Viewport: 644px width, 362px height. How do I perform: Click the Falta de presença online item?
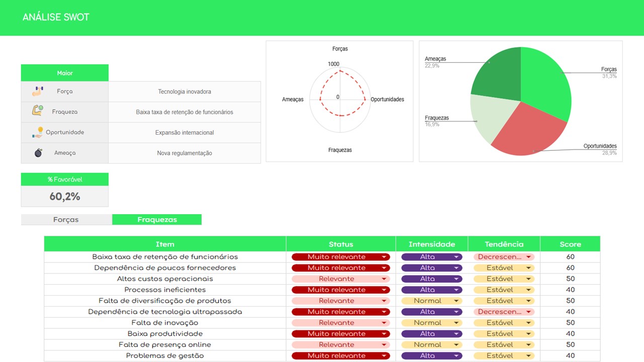pyautogui.click(x=165, y=345)
